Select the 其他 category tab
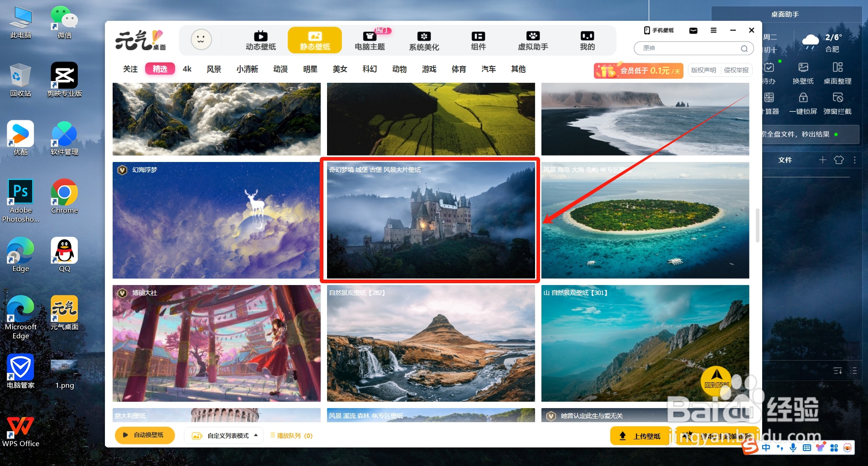Viewport: 868px width, 466px height. [518, 69]
